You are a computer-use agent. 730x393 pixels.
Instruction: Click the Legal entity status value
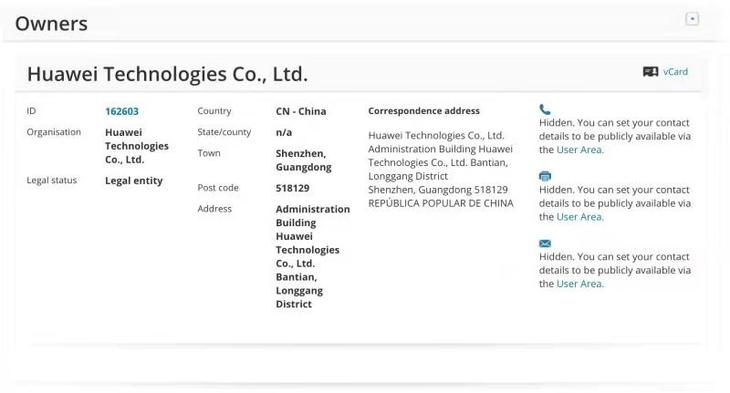coord(134,181)
